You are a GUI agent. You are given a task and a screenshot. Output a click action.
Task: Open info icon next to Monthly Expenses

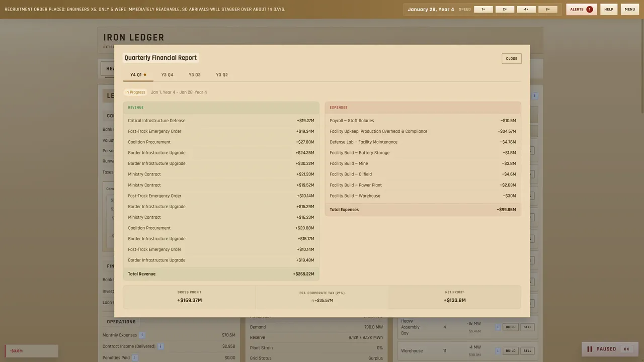[x=142, y=335]
